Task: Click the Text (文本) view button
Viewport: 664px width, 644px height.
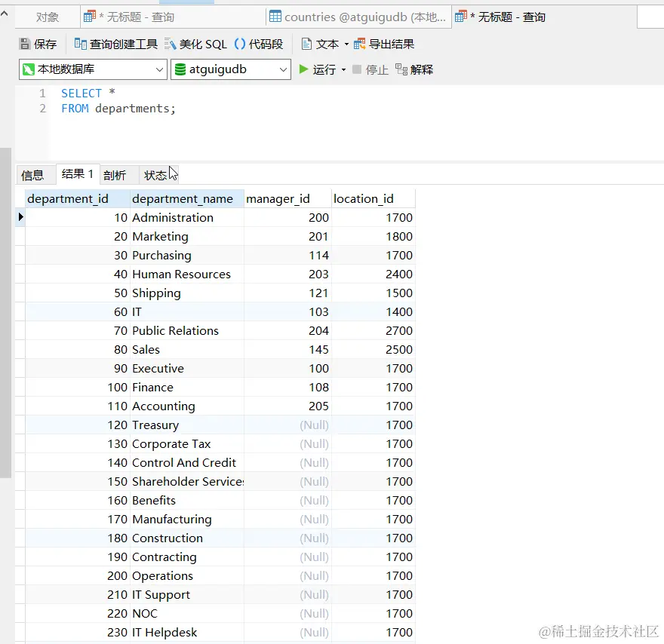Action: point(320,44)
